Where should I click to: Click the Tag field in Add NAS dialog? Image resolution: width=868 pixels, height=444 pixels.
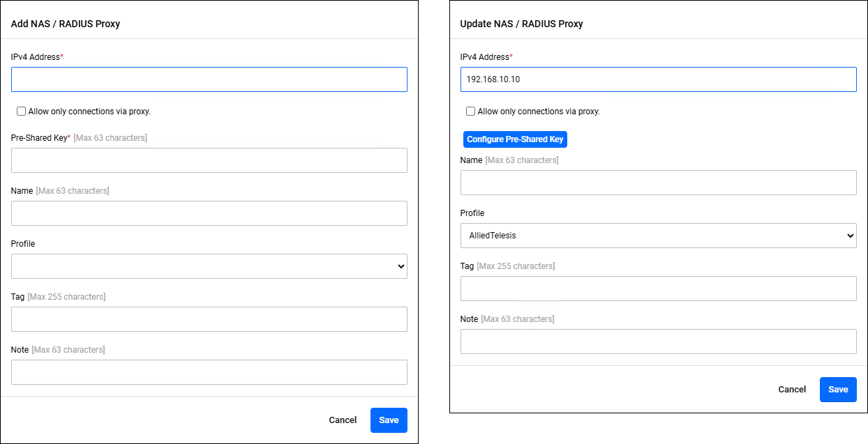coord(209,319)
